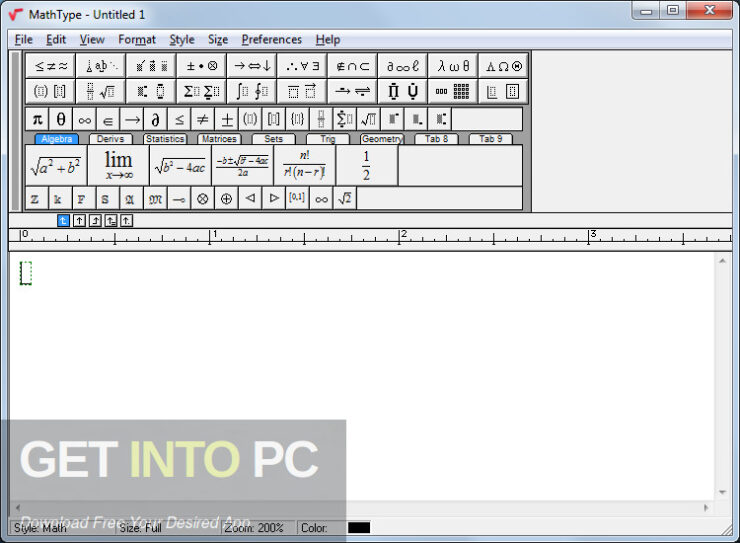The height and width of the screenshot is (543, 740).
Task: Select the right-aligned tab stop button
Action: click(95, 220)
